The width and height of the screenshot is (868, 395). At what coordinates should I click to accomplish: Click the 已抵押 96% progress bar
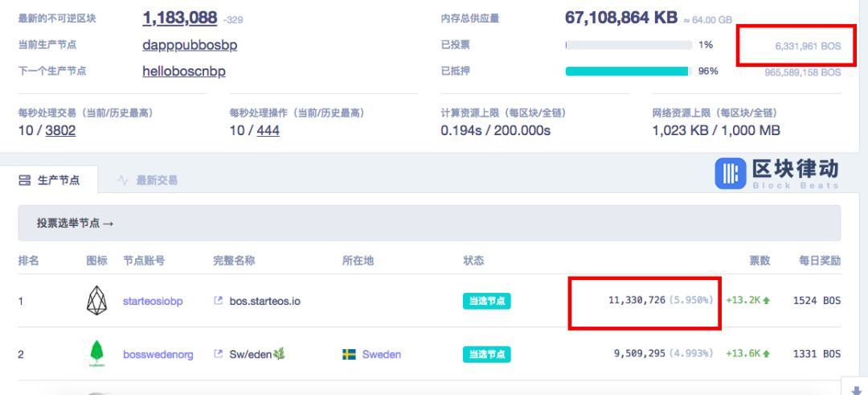point(628,72)
